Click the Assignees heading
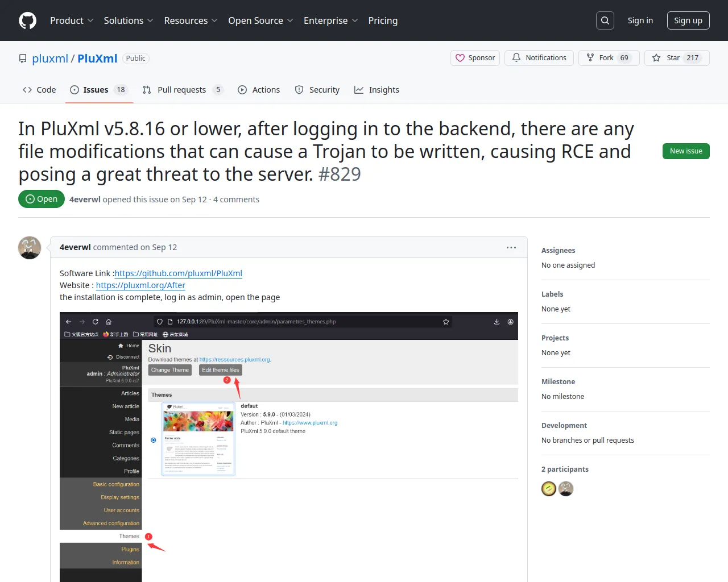Viewport: 728px width, 582px height. (559, 251)
